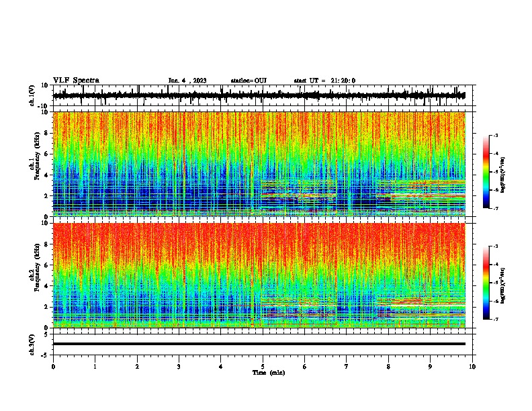Click time axis tick label 7
532x411 pixels.
347,367
